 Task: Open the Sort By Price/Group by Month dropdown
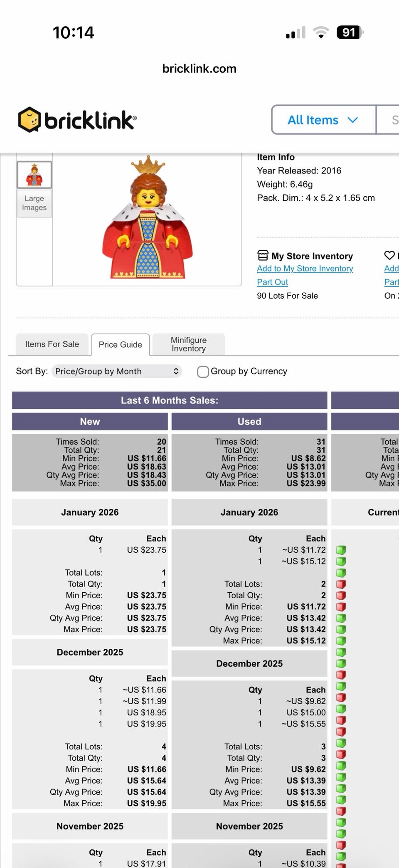click(x=117, y=371)
